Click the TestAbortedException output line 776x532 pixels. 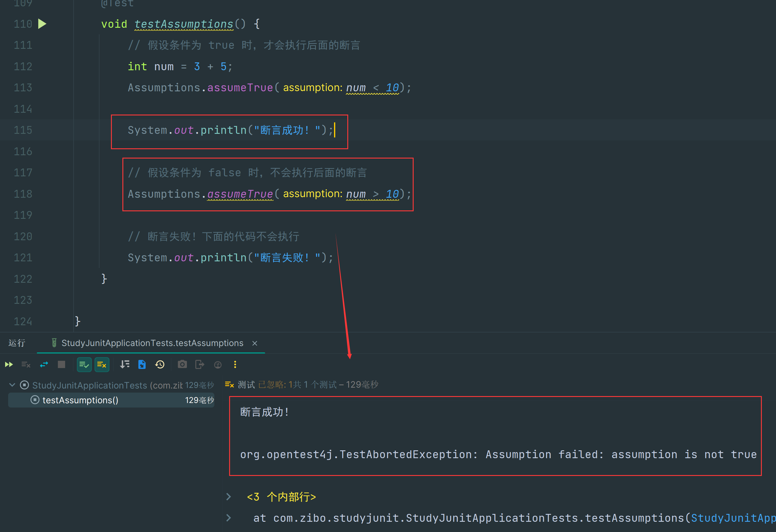pos(499,455)
